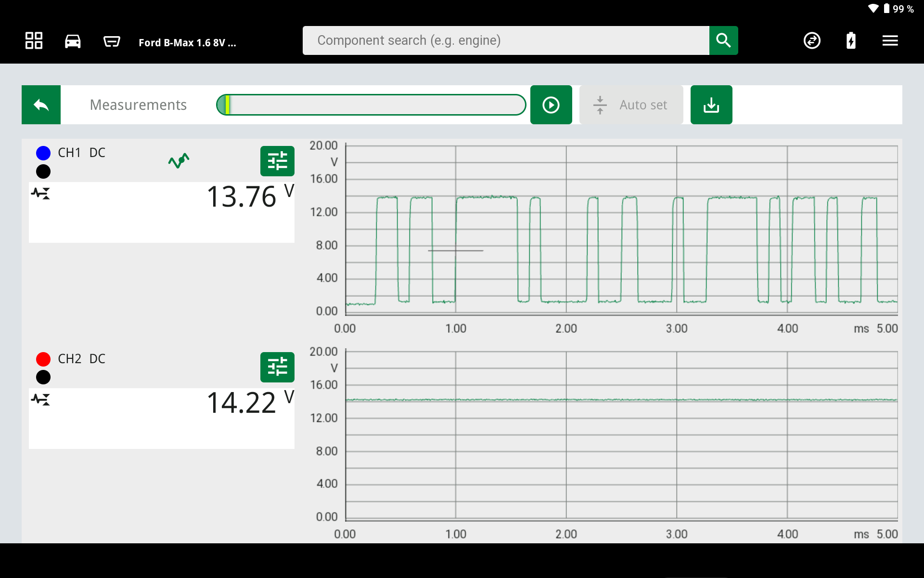Viewport: 924px width, 578px height.
Task: Click the CH1 signal type icon
Action: tap(41, 194)
